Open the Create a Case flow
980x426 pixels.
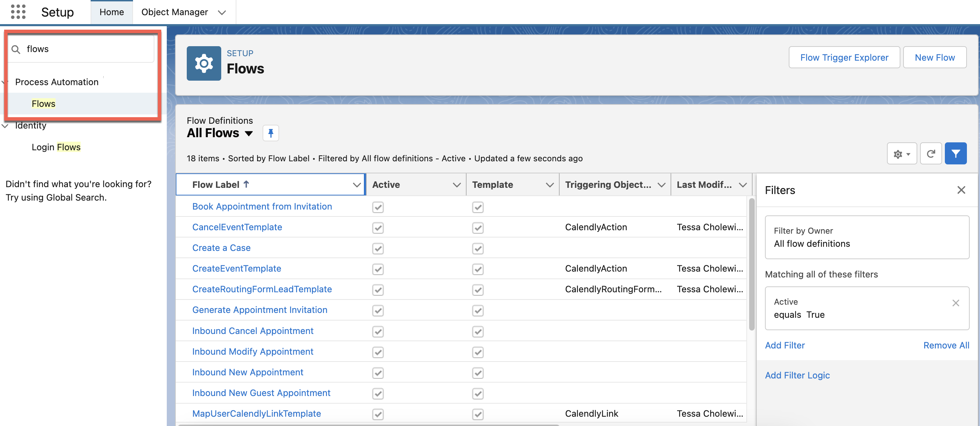221,247
